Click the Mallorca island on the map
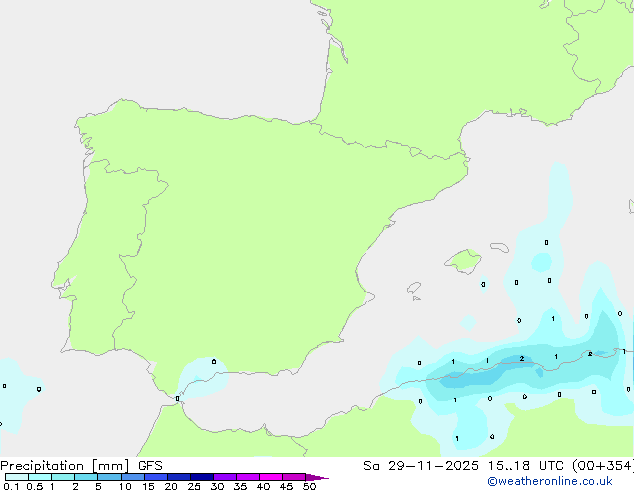The height and width of the screenshot is (490, 634). (x=463, y=261)
